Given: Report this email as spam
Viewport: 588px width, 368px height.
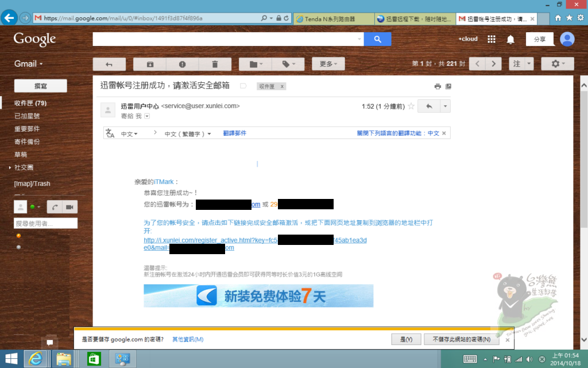Looking at the screenshot, I should pos(182,64).
